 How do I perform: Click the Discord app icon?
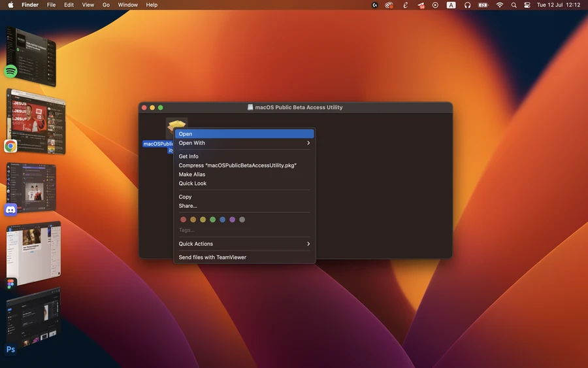10,210
